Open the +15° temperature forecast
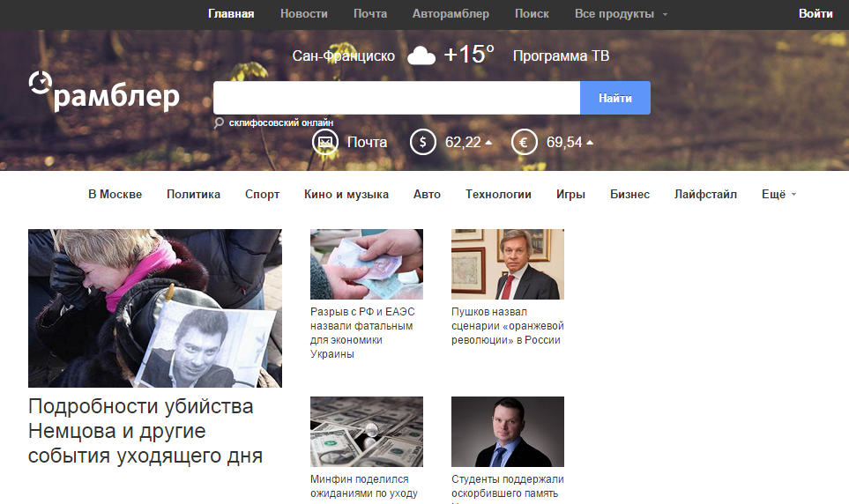This screenshot has width=849, height=504. point(469,54)
